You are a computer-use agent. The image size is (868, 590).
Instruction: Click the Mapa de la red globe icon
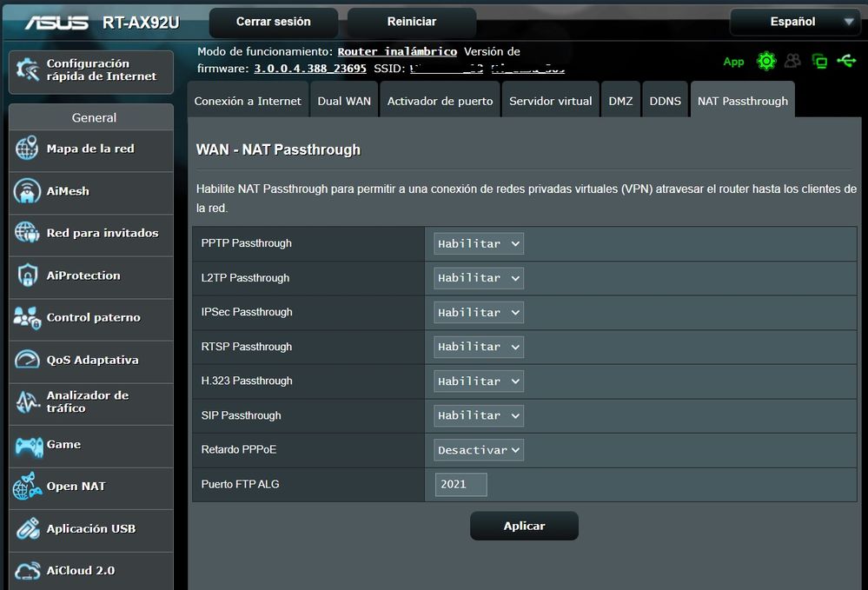tap(27, 149)
